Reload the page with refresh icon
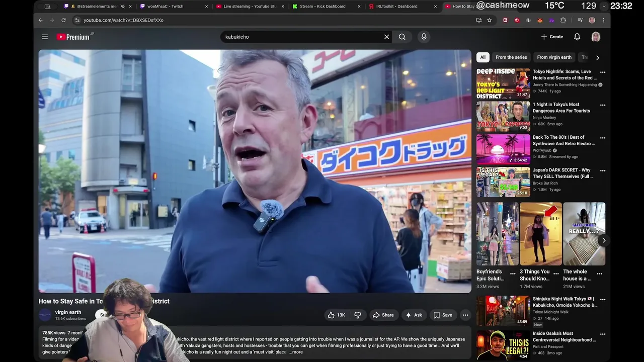Image resolution: width=644 pixels, height=362 pixels. point(63,20)
